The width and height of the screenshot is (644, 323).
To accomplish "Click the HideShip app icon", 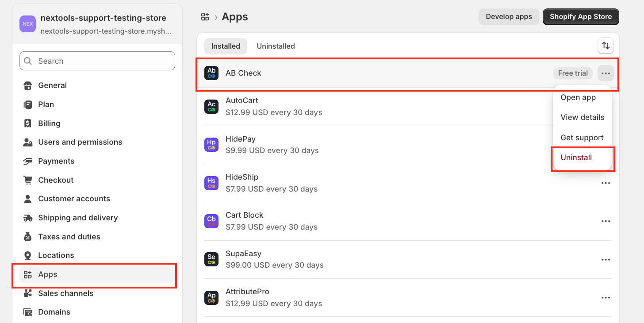I will click(211, 183).
